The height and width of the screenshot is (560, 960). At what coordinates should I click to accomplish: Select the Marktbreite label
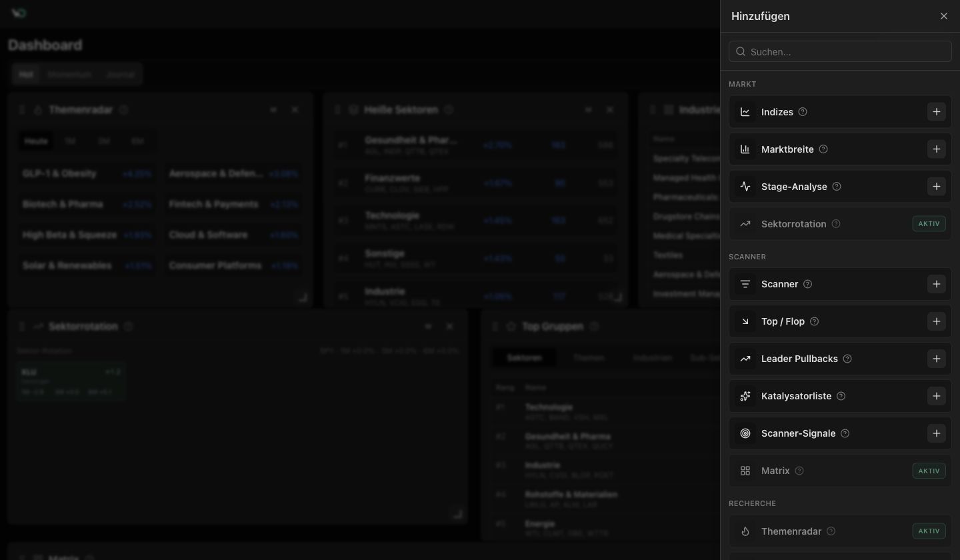tap(787, 149)
